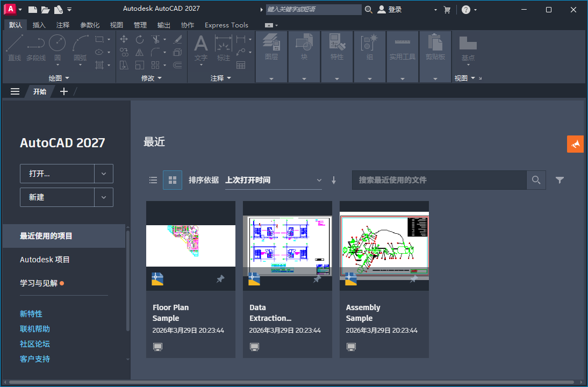This screenshot has height=387, width=588.
Task: Click the orange announcements megaphone icon
Action: coord(575,144)
